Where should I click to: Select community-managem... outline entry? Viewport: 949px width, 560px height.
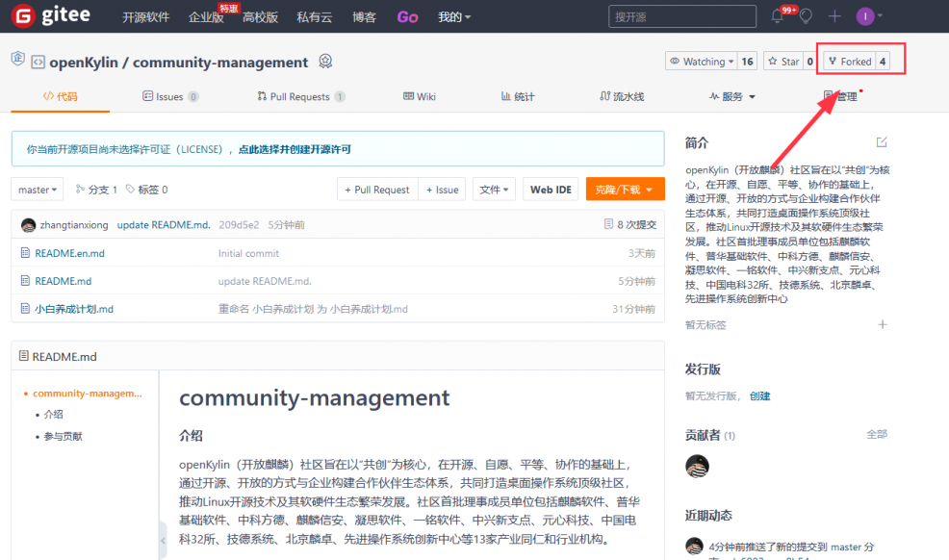tap(88, 394)
